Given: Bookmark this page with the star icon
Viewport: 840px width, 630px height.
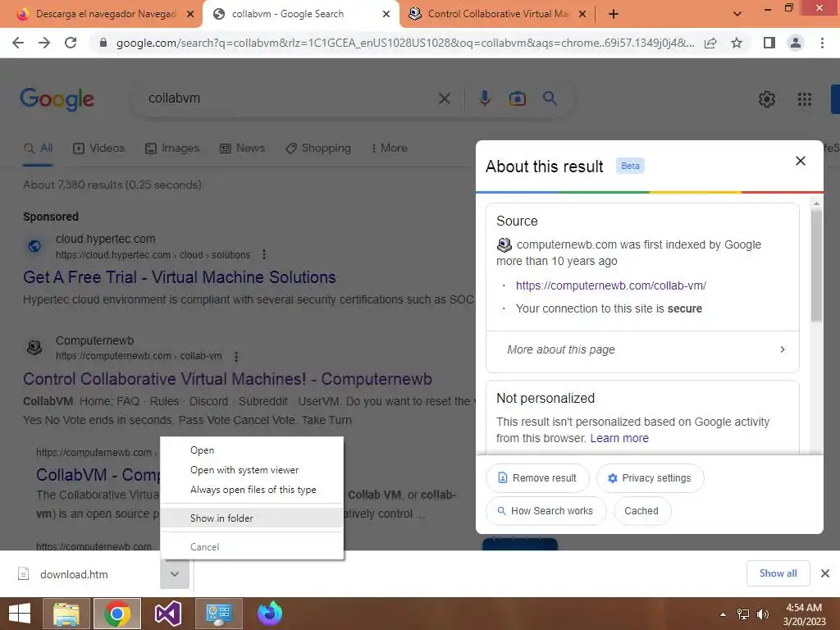Looking at the screenshot, I should tap(737, 43).
